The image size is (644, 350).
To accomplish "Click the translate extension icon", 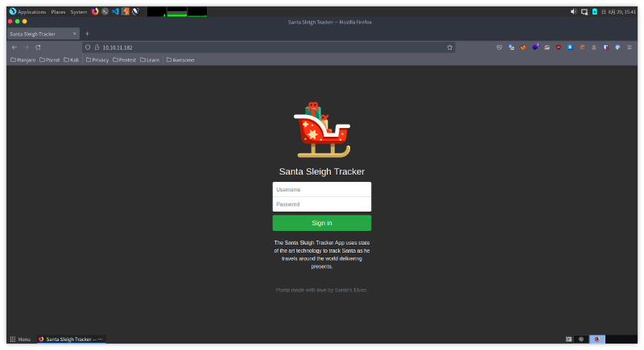I will point(511,47).
